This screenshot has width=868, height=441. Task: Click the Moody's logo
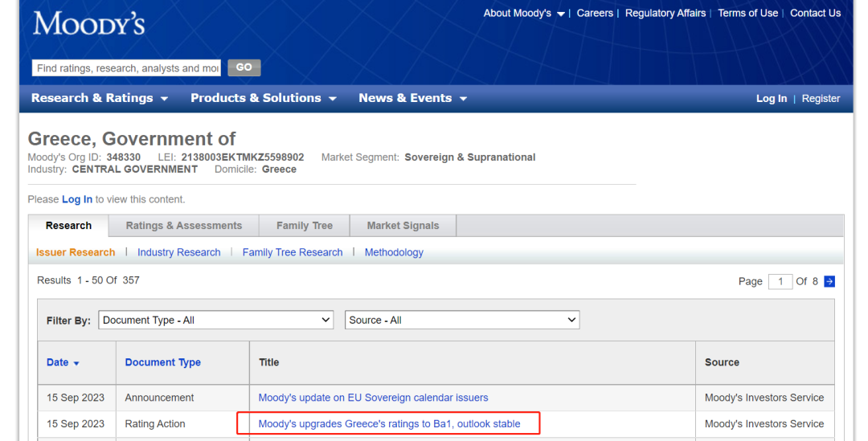pos(88,23)
